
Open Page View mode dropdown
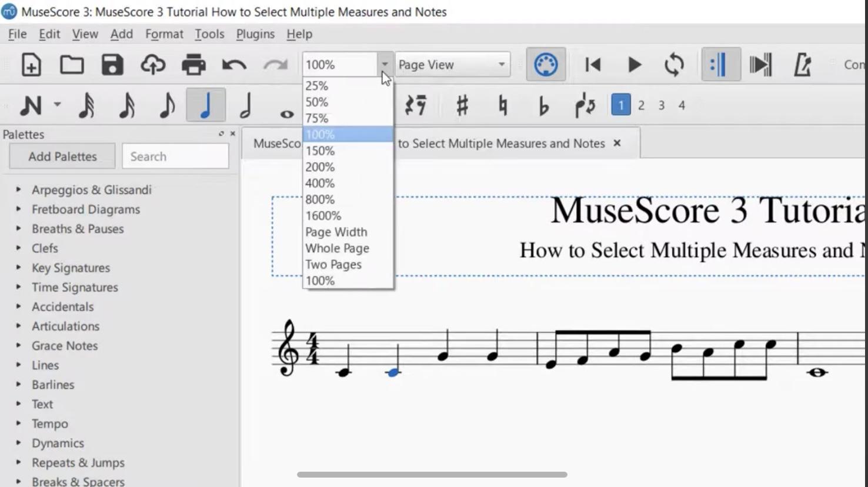tap(453, 64)
